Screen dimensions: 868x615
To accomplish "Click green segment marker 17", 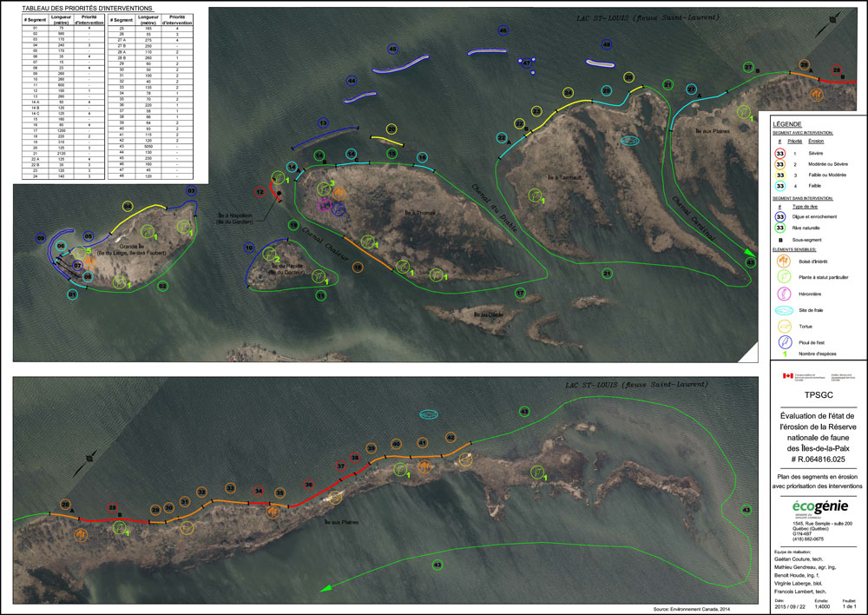I will click(520, 293).
